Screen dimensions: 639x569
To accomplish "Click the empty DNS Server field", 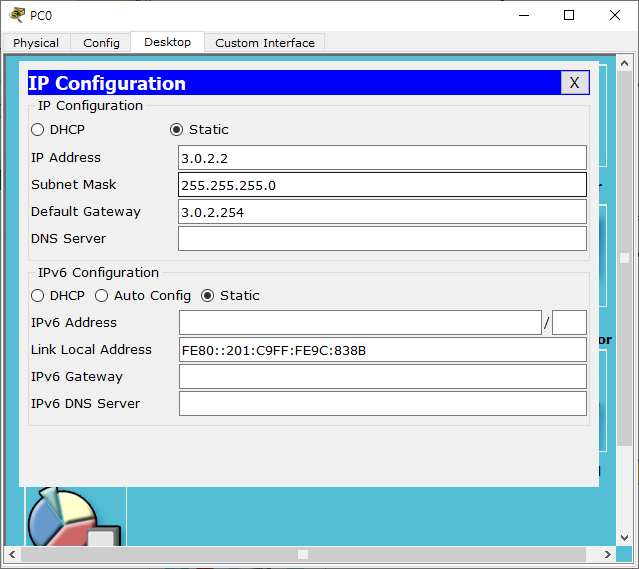I will (382, 238).
